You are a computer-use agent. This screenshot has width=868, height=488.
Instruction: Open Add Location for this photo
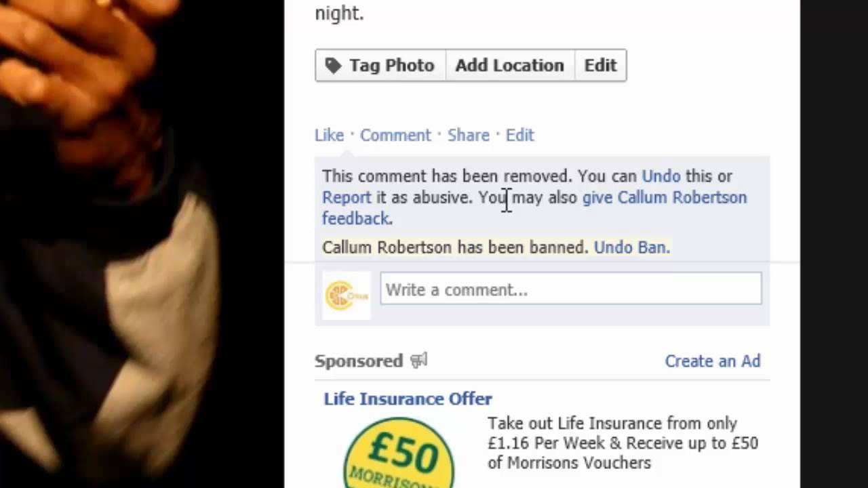point(510,65)
